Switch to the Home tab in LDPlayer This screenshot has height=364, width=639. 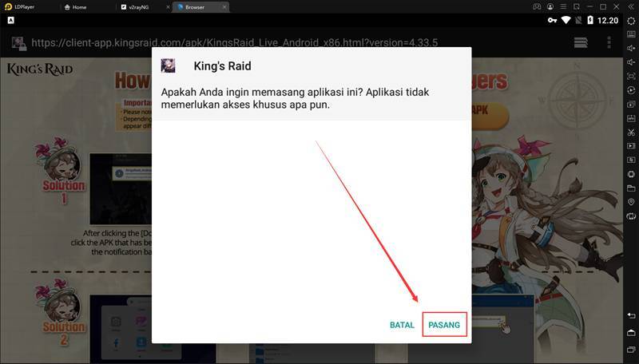click(x=76, y=7)
